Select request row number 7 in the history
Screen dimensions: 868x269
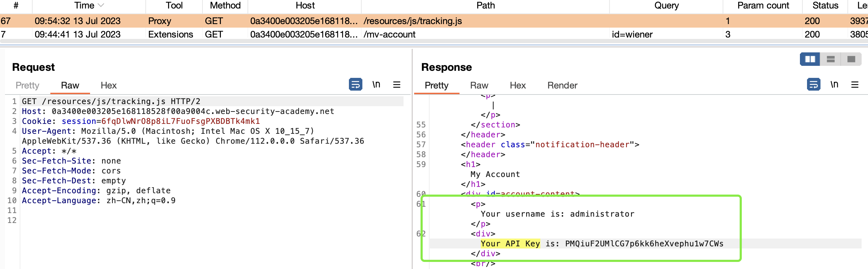click(x=434, y=34)
